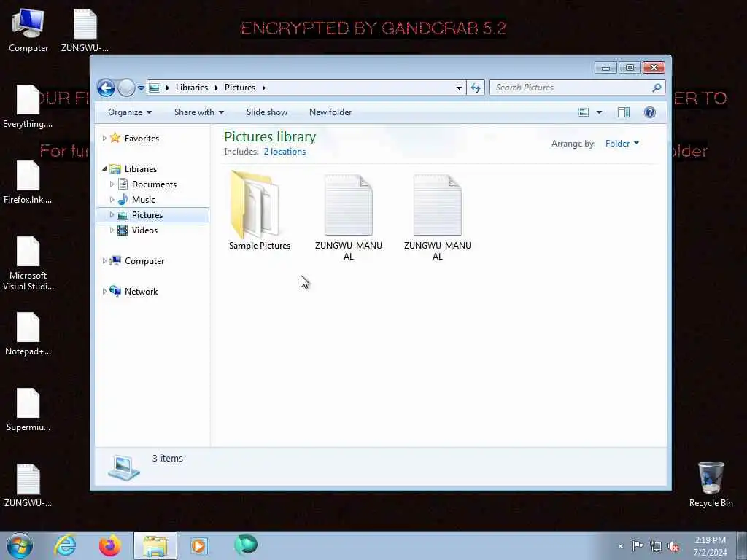
Task: Select the Videos library
Action: pos(144,230)
